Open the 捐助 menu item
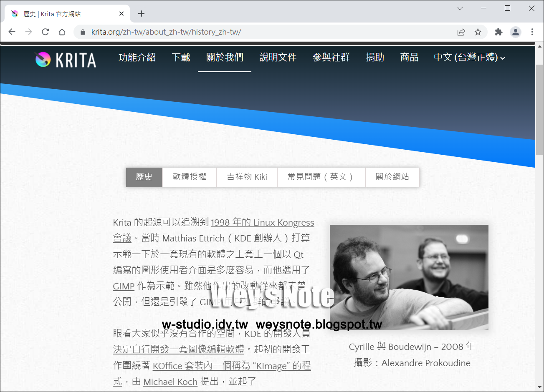Screen dimensions: 544x392 375,58
